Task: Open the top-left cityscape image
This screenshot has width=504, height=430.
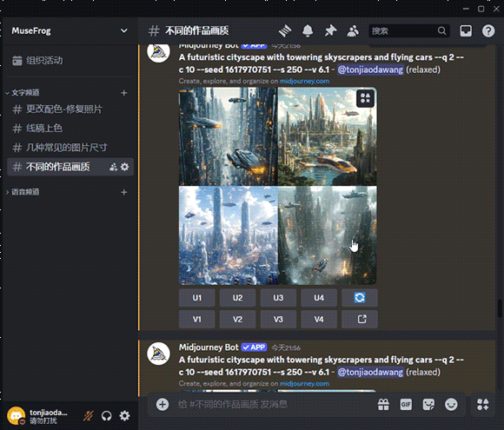Action: [228, 136]
